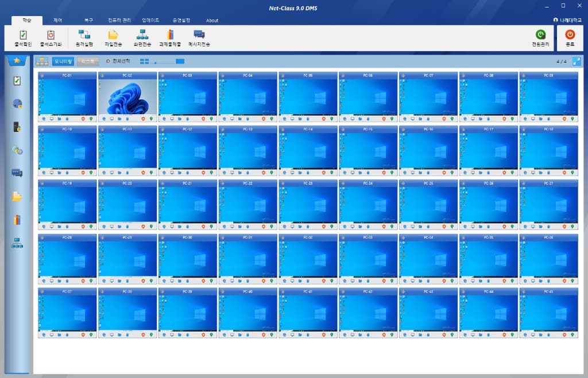Click sidebar user search gear icon
Image resolution: width=588 pixels, height=378 pixels.
tap(17, 150)
